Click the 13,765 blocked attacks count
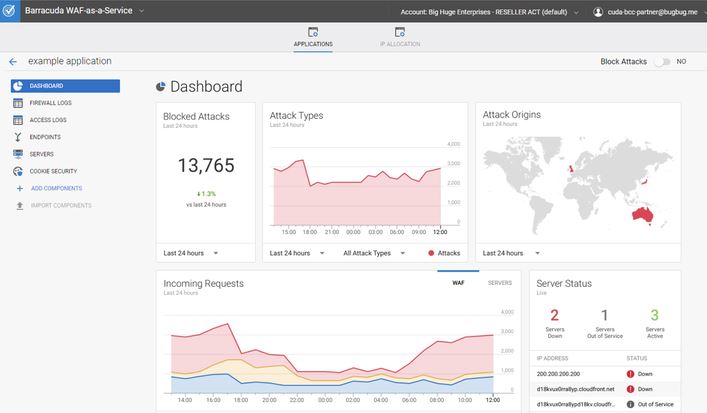 click(206, 165)
